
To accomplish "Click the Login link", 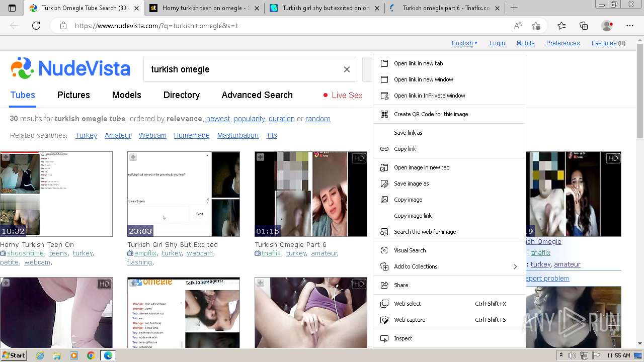I will pyautogui.click(x=497, y=43).
